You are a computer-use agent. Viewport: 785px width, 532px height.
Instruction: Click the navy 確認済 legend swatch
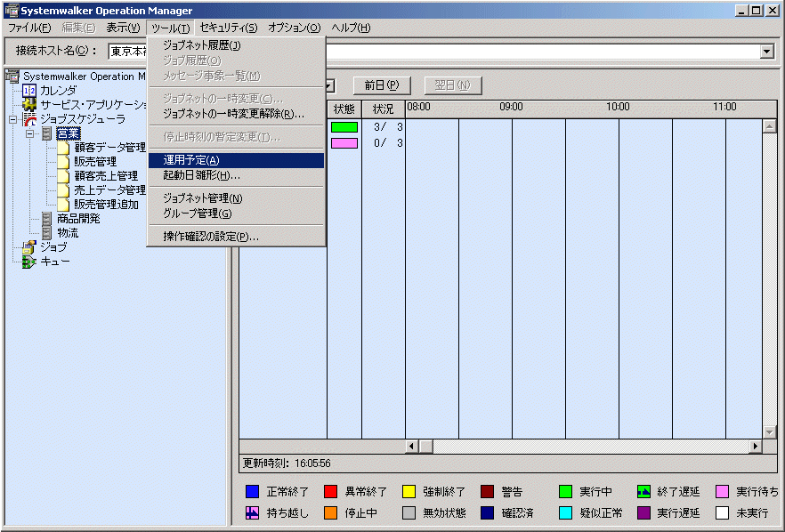click(x=487, y=513)
